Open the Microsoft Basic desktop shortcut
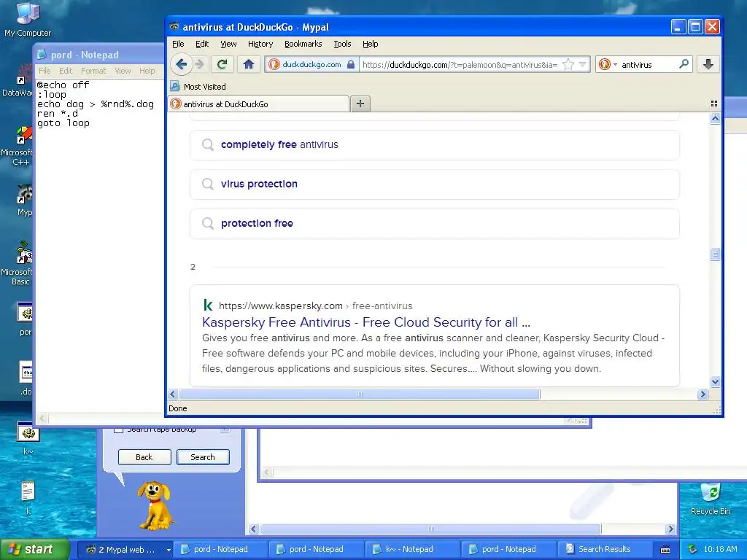Viewport: 747px width, 560px height. click(19, 263)
